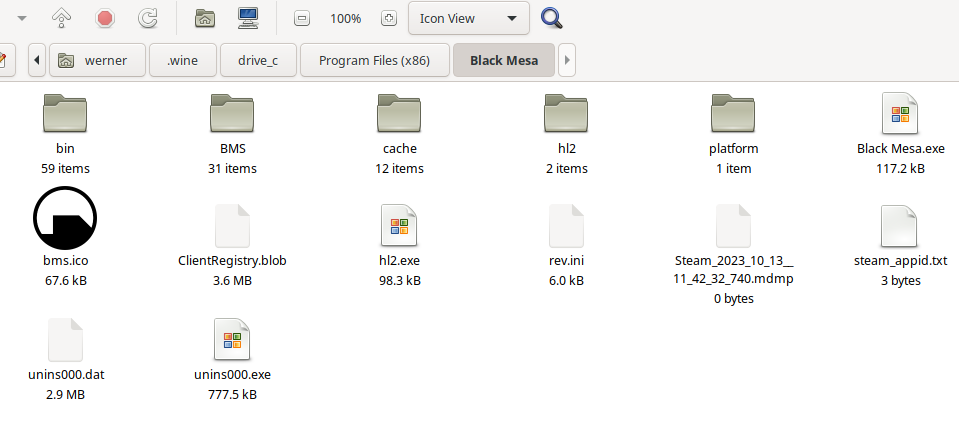Open the Home folder from toolbar
Screen dimensions: 959x422
pos(204,18)
